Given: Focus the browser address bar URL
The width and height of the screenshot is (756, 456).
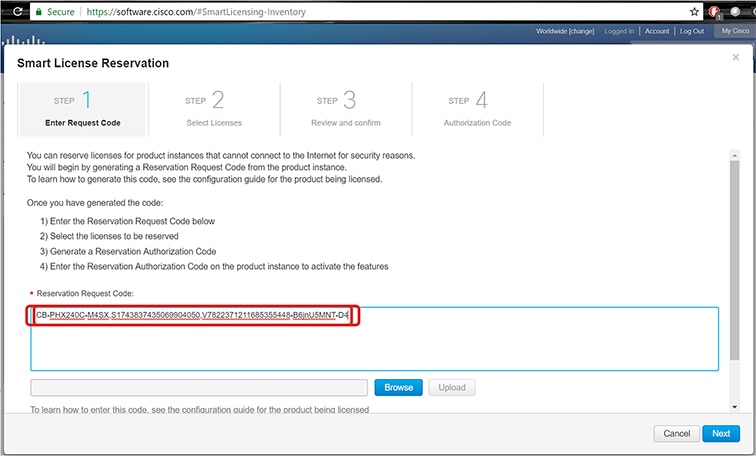Looking at the screenshot, I should [196, 12].
